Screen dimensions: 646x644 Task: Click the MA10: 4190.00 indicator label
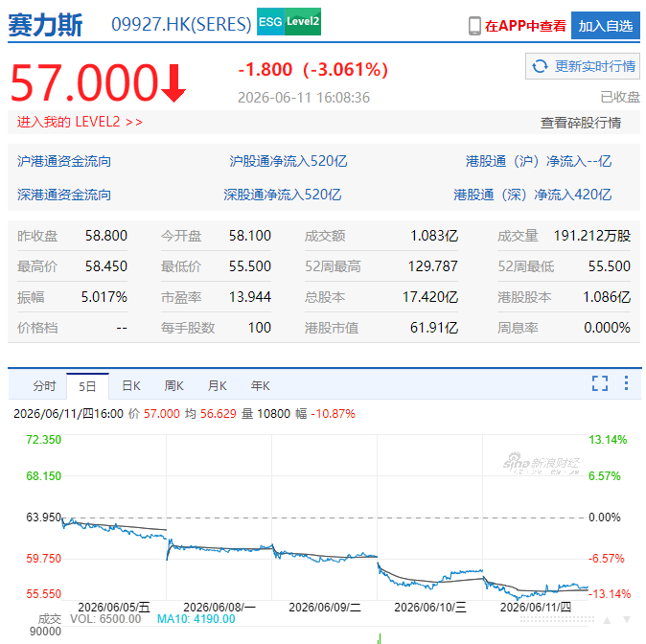196,619
